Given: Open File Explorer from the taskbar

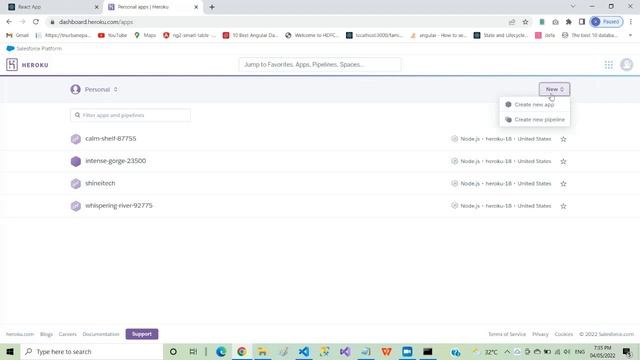Looking at the screenshot, I should pyautogui.click(x=262, y=351).
